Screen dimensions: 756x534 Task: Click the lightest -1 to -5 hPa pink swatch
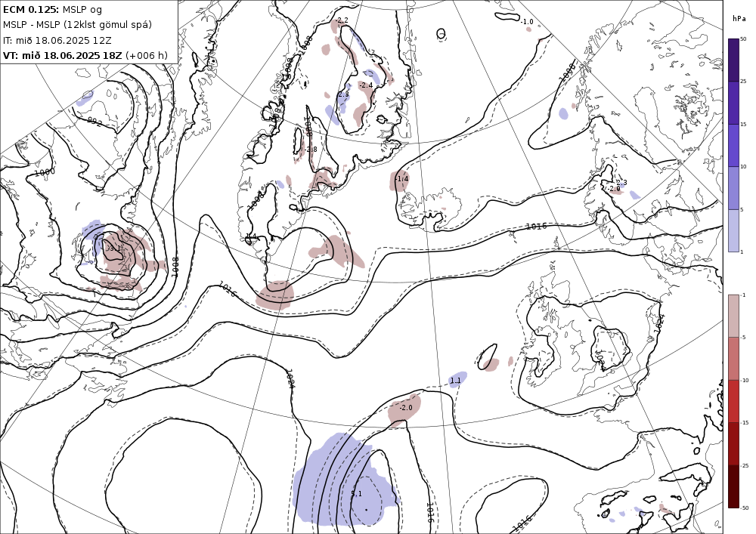pos(733,316)
